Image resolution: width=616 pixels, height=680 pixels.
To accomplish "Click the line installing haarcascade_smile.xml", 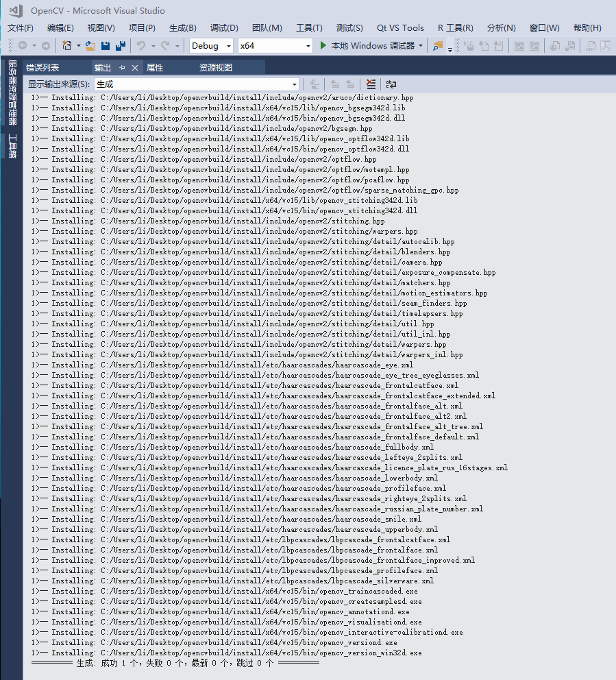I will 226,519.
